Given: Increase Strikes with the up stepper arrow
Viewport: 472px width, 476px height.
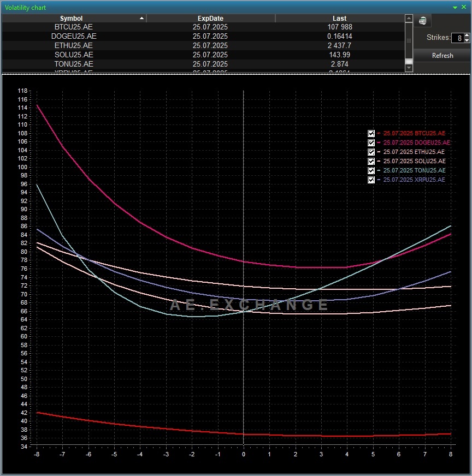Looking at the screenshot, I should click(467, 35).
